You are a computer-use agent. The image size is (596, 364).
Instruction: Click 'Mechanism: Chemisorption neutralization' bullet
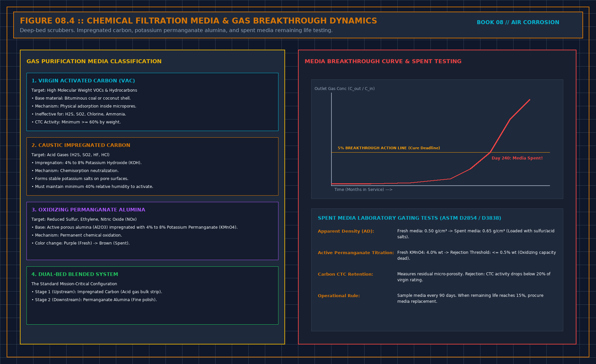pos(75,171)
